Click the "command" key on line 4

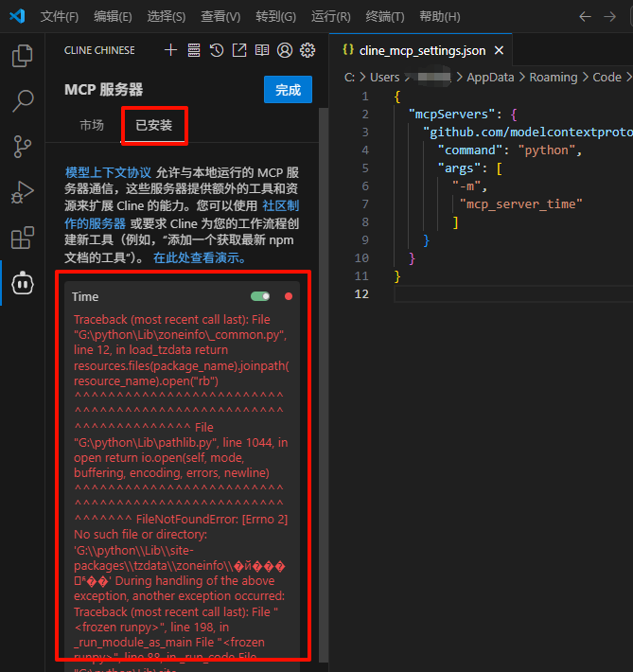(469, 150)
